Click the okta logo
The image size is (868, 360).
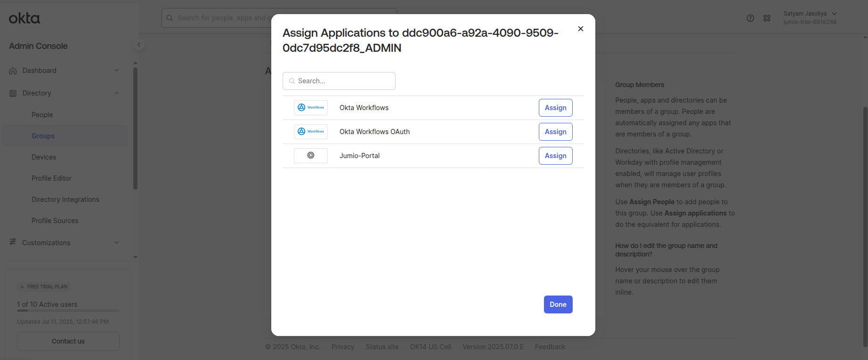coord(24,18)
